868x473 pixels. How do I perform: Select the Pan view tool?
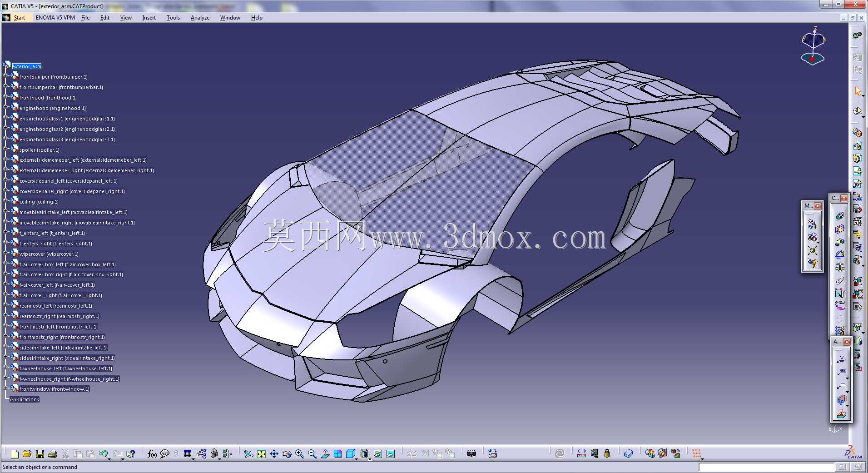[274, 453]
